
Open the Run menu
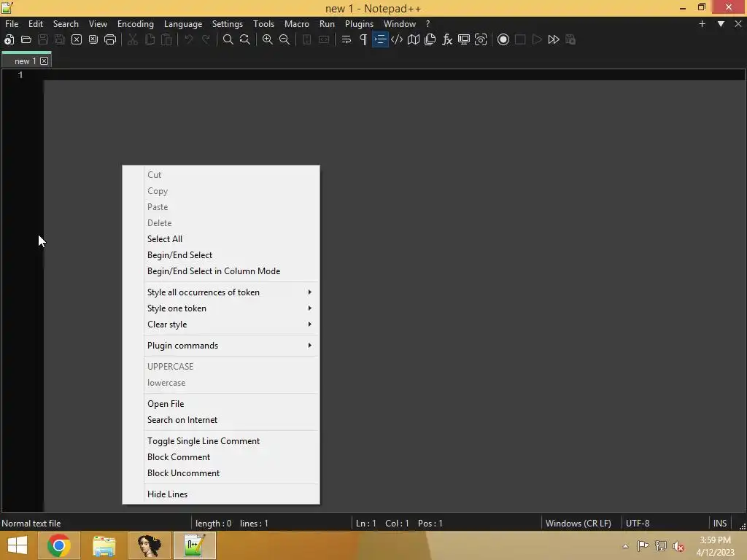coord(327,24)
